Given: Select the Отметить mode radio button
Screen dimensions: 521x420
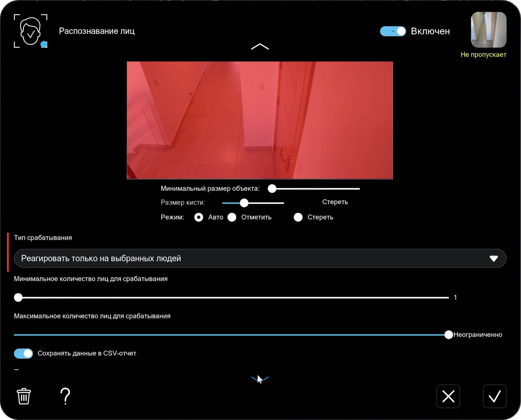Looking at the screenshot, I should tap(232, 217).
